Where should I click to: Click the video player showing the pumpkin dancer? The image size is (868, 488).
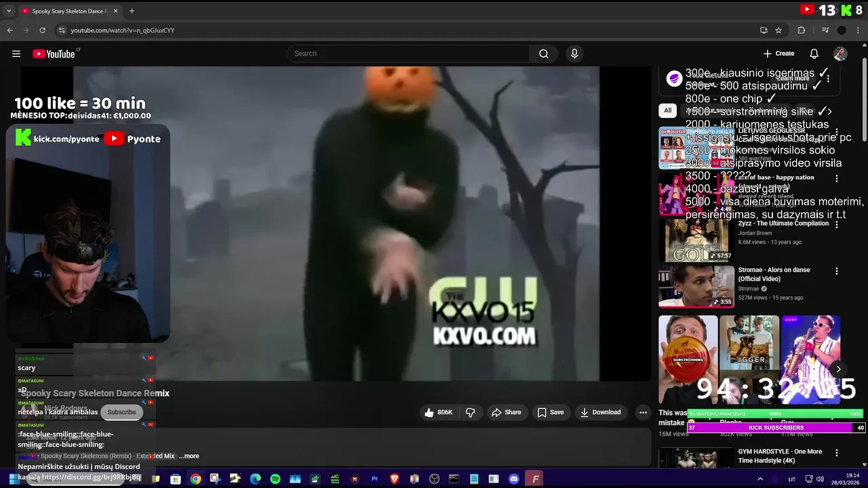tap(336, 224)
